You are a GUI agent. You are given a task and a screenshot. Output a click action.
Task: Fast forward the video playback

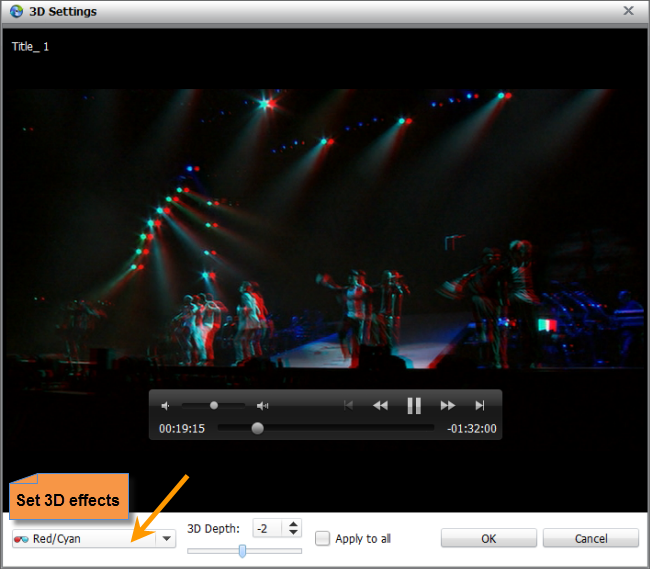click(448, 405)
